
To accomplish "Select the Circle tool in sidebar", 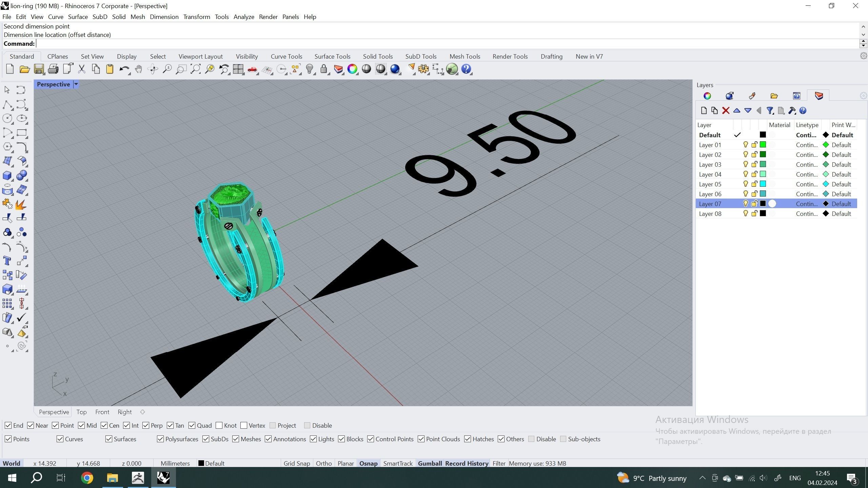I will point(7,118).
